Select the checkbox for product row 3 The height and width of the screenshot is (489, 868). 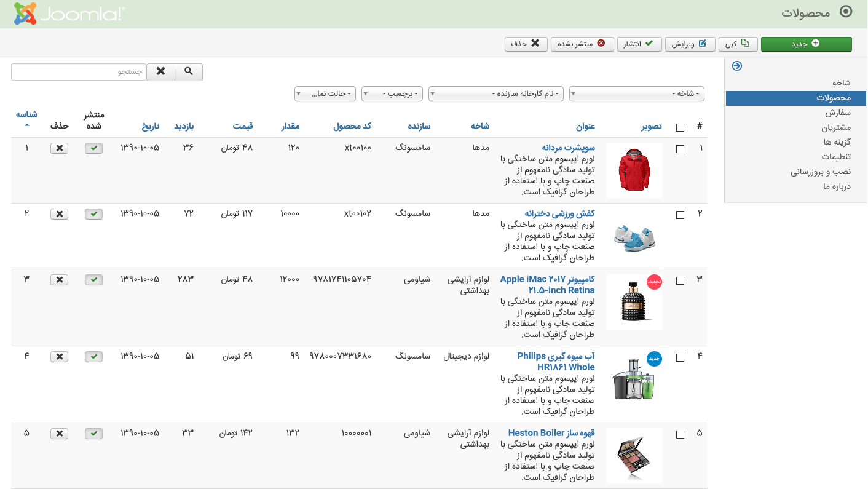coord(680,280)
